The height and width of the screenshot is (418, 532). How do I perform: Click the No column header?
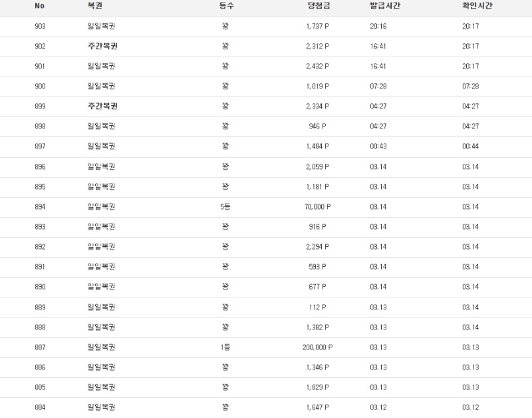pos(39,5)
